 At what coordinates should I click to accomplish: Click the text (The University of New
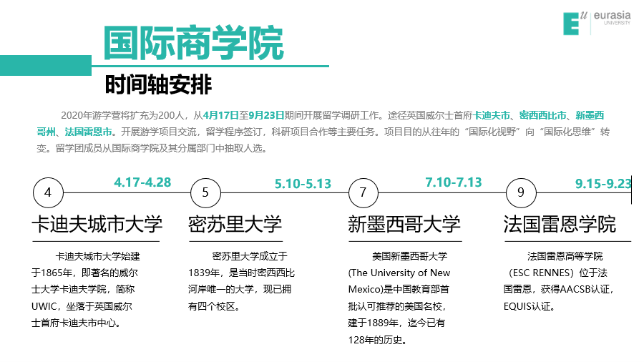(x=399, y=273)
